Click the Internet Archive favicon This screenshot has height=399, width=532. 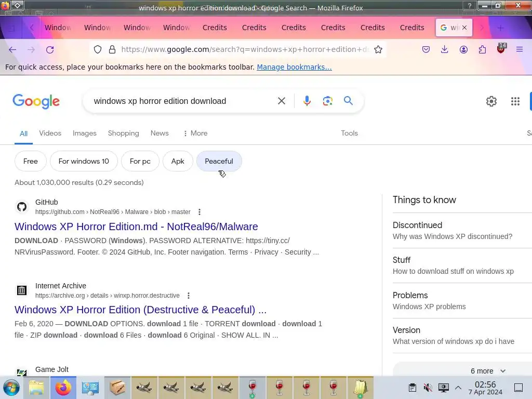(22, 290)
